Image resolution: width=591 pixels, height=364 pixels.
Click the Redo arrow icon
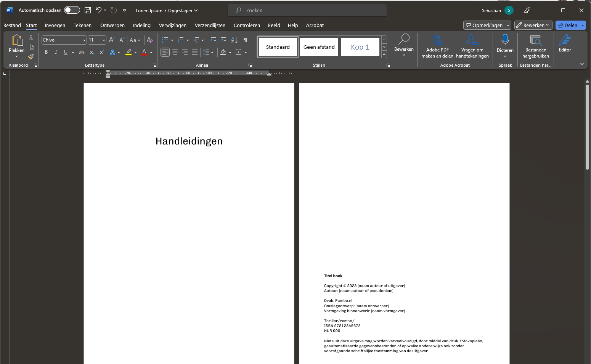pyautogui.click(x=114, y=10)
